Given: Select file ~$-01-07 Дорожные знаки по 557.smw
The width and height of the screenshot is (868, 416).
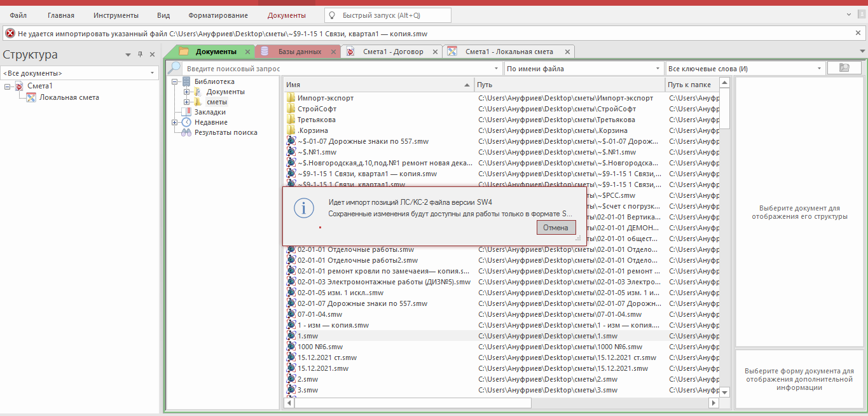Looking at the screenshot, I should (362, 141).
